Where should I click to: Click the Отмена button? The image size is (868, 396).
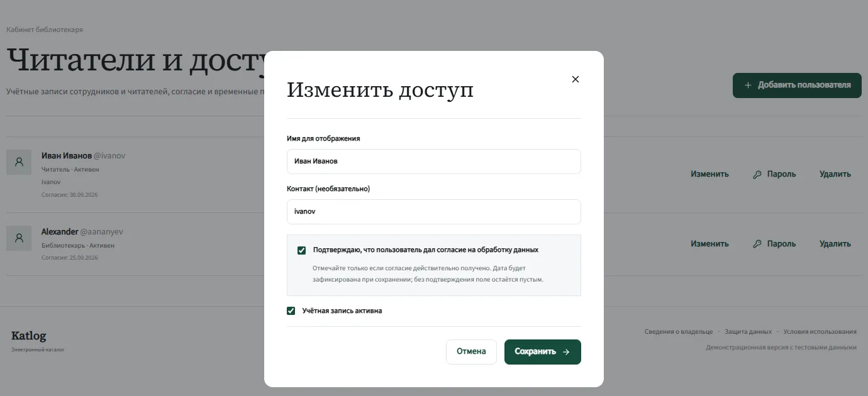tap(471, 352)
